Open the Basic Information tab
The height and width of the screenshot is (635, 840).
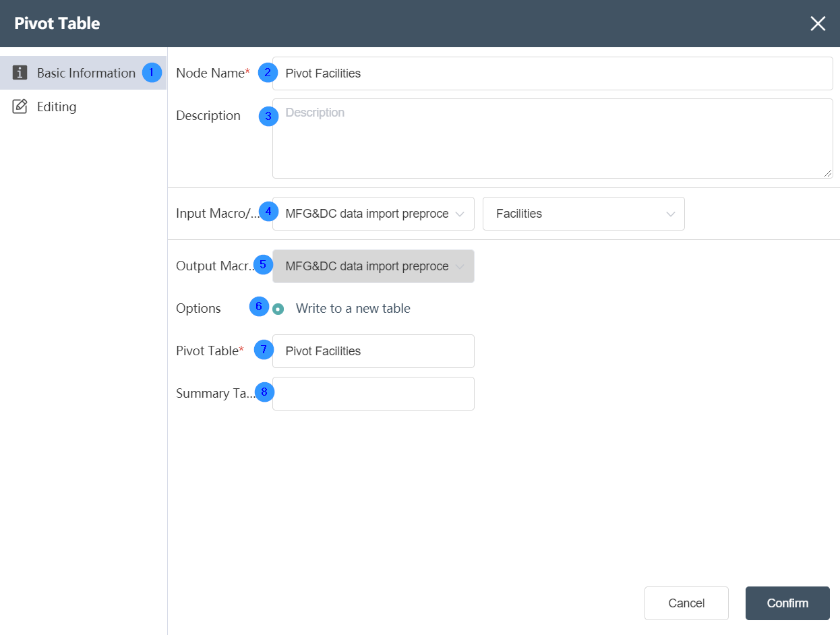(83, 73)
